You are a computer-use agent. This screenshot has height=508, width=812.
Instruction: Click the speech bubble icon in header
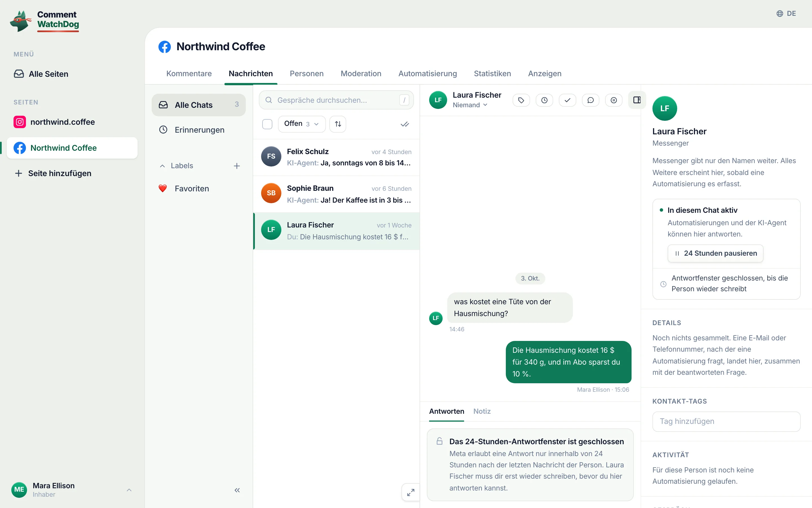click(591, 100)
